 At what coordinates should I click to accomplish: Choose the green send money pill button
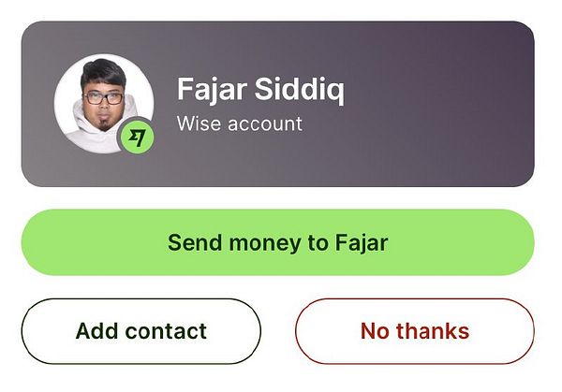(x=278, y=242)
